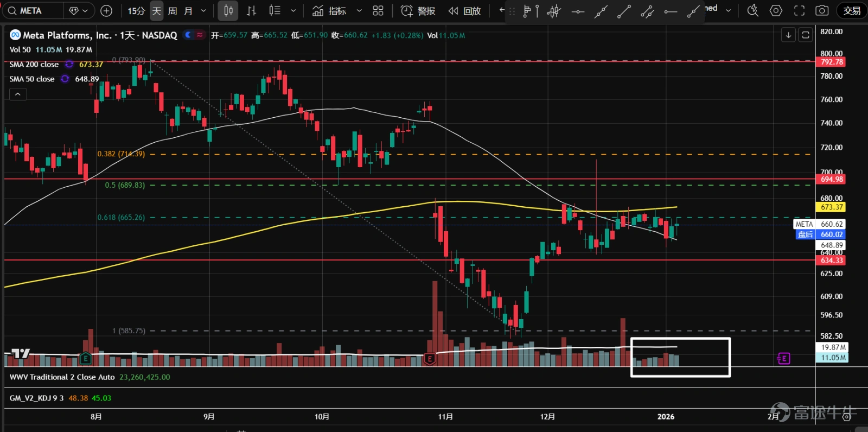Image resolution: width=868 pixels, height=432 pixels.
Task: Click the yellow 673.37 SMA price label
Action: pyautogui.click(x=831, y=207)
